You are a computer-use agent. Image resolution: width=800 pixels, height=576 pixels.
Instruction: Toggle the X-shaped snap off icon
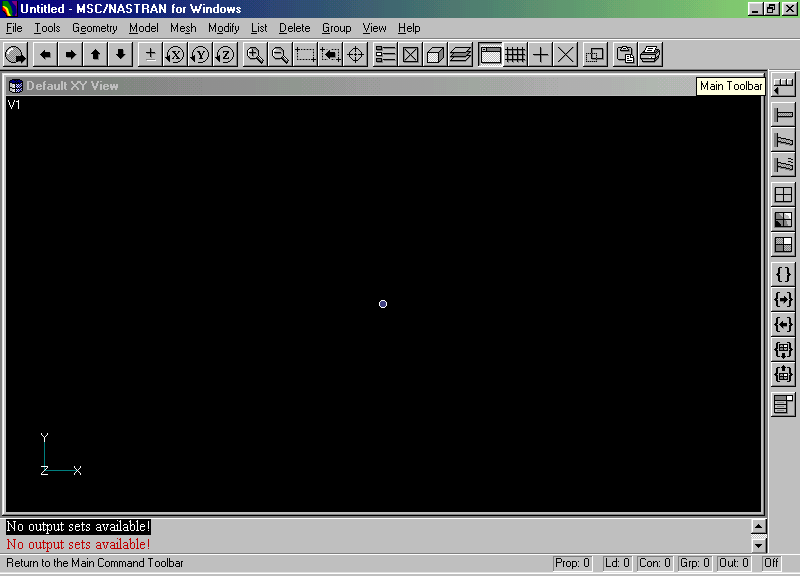pyautogui.click(x=565, y=55)
